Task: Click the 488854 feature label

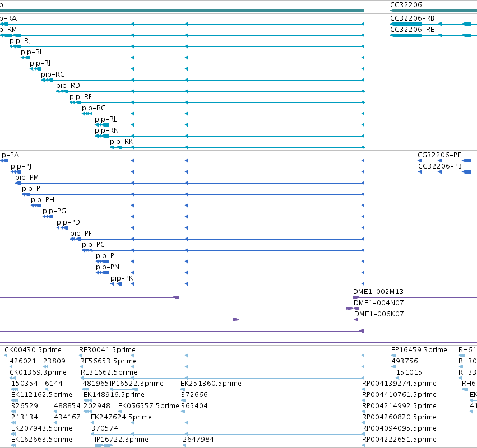Action: click(67, 406)
